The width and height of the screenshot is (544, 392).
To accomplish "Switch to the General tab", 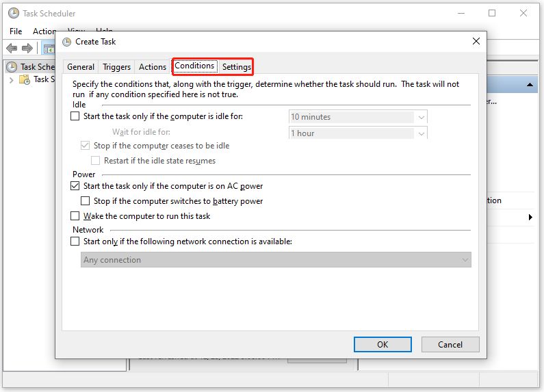I will 81,66.
